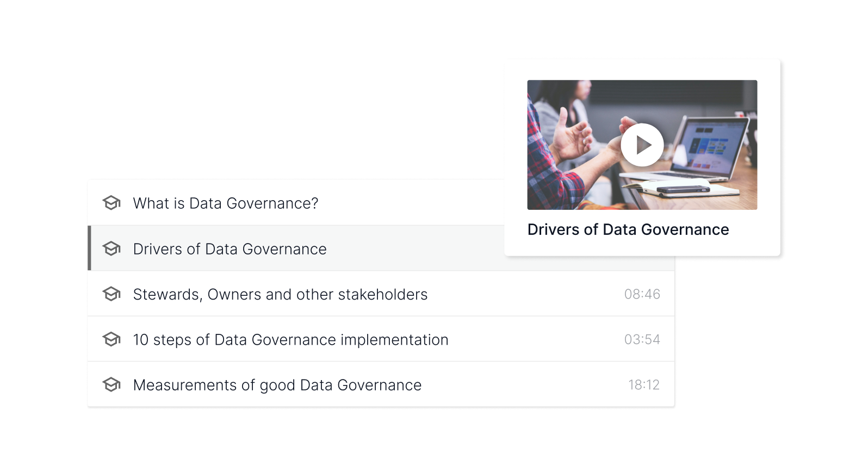Click the graduation cap icon beside 10 steps lesson

tap(111, 340)
